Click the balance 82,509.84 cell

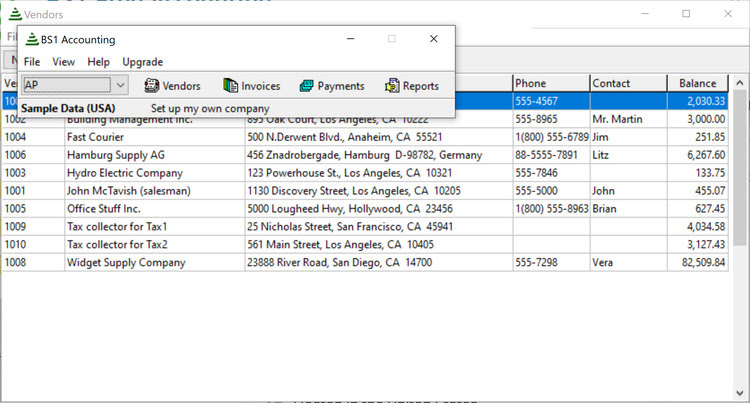698,262
